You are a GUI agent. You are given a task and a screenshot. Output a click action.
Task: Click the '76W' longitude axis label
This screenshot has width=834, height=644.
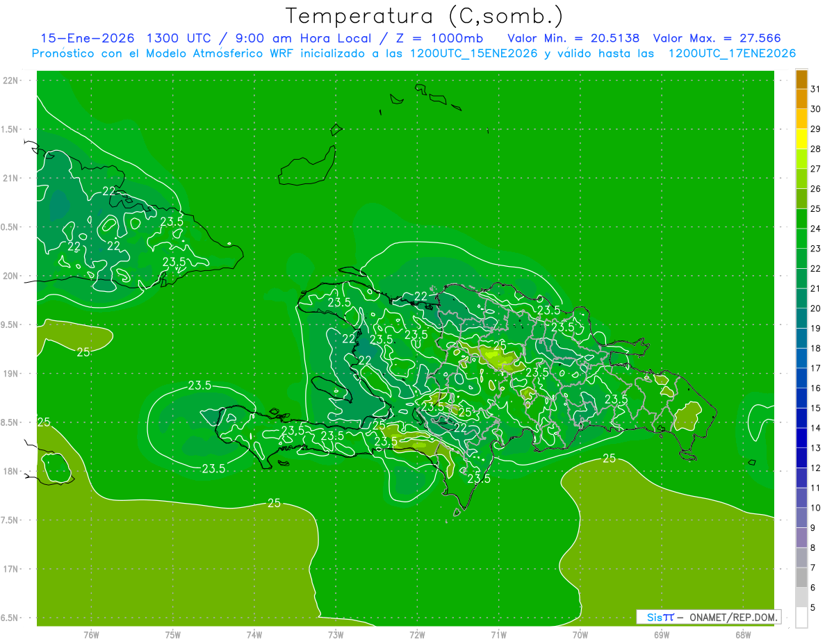(91, 634)
